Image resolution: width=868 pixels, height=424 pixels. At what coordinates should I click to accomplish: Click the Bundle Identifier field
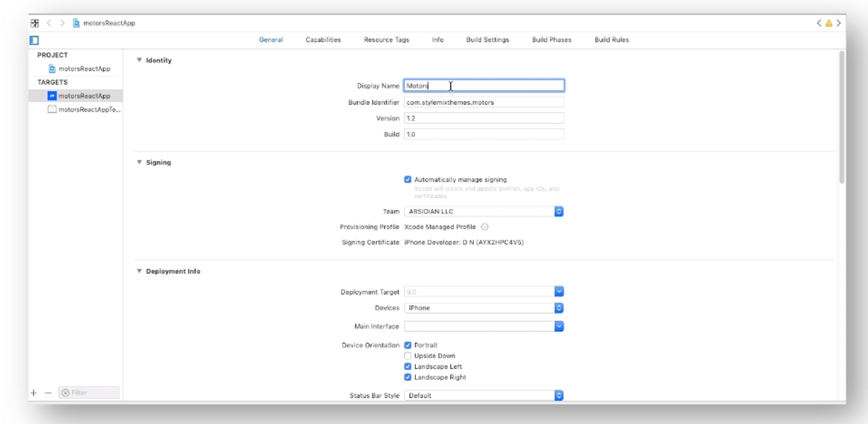[x=484, y=102]
